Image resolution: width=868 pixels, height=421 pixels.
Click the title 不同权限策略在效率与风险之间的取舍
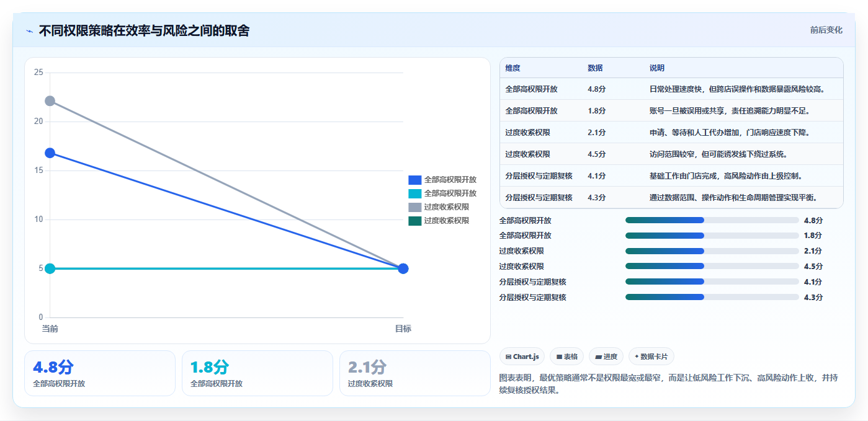[144, 30]
